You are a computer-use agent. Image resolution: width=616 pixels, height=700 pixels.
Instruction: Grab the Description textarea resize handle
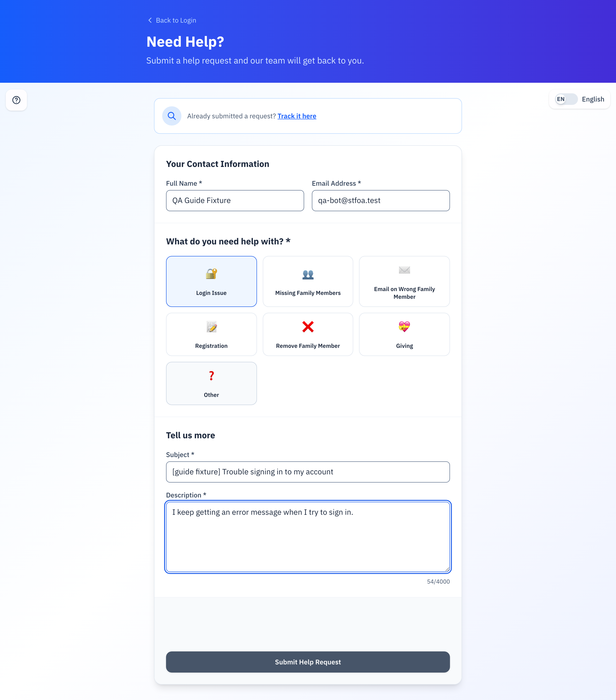coord(447,569)
